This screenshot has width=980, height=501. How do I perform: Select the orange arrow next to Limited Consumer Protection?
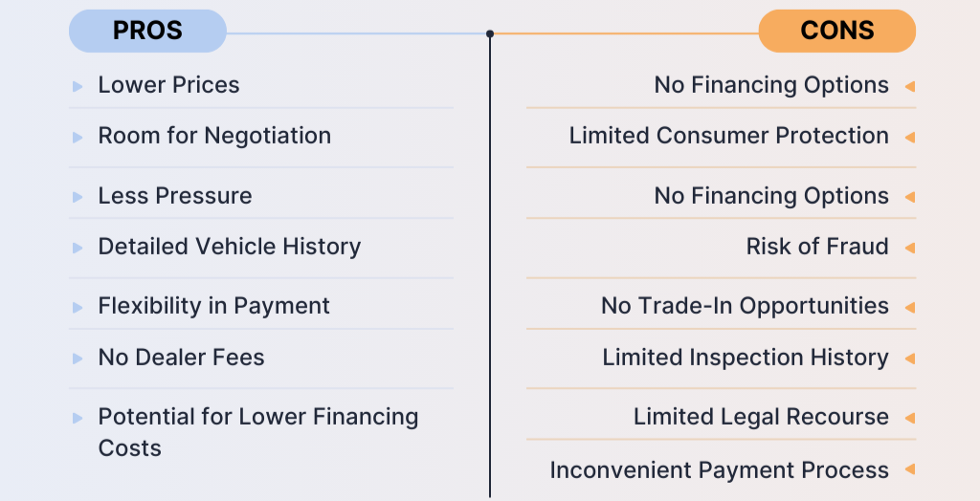[x=910, y=137]
